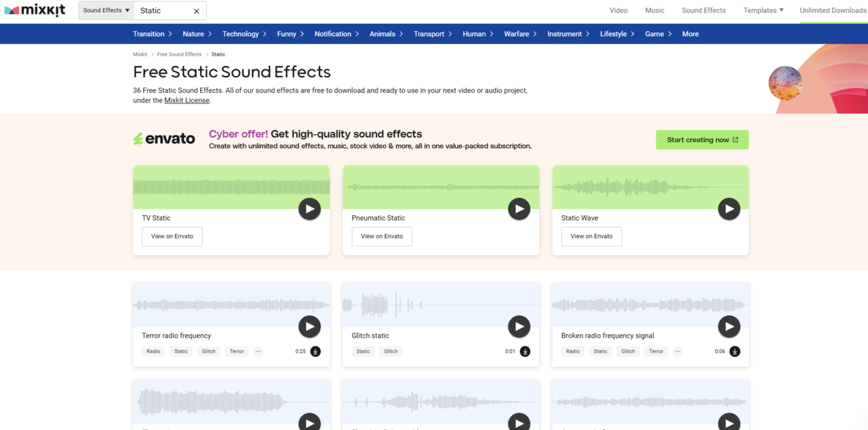Open the Sound Effects search category dropdown
Screen dimensions: 868x430
[x=106, y=11]
